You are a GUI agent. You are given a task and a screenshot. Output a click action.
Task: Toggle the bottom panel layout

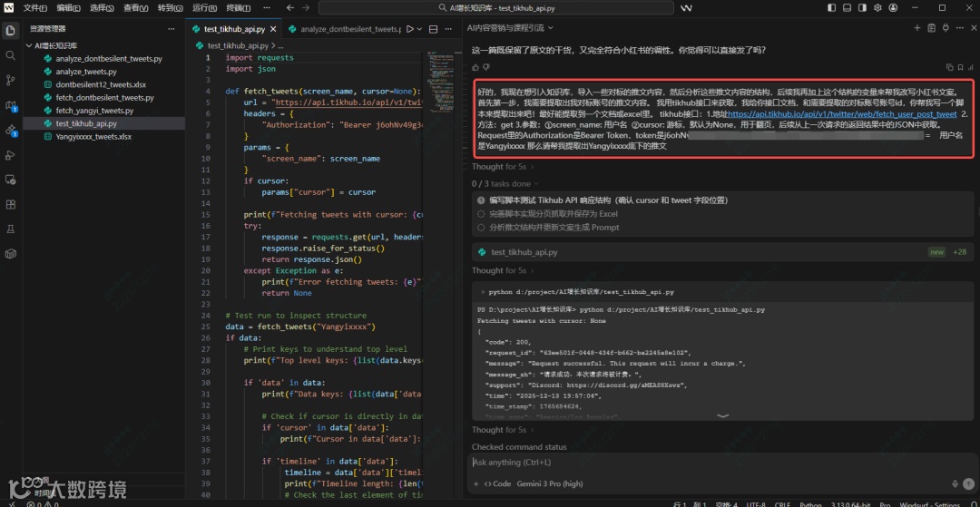(x=847, y=8)
